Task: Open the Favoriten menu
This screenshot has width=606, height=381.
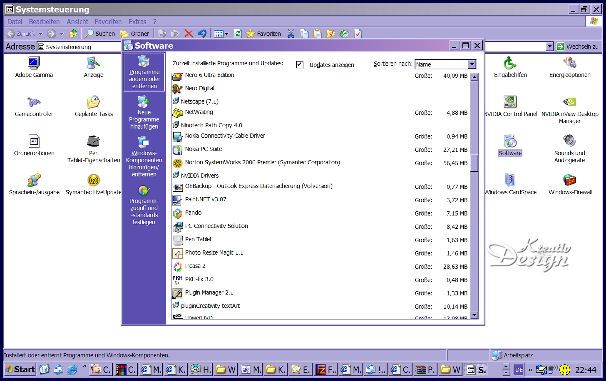Action: tap(108, 22)
